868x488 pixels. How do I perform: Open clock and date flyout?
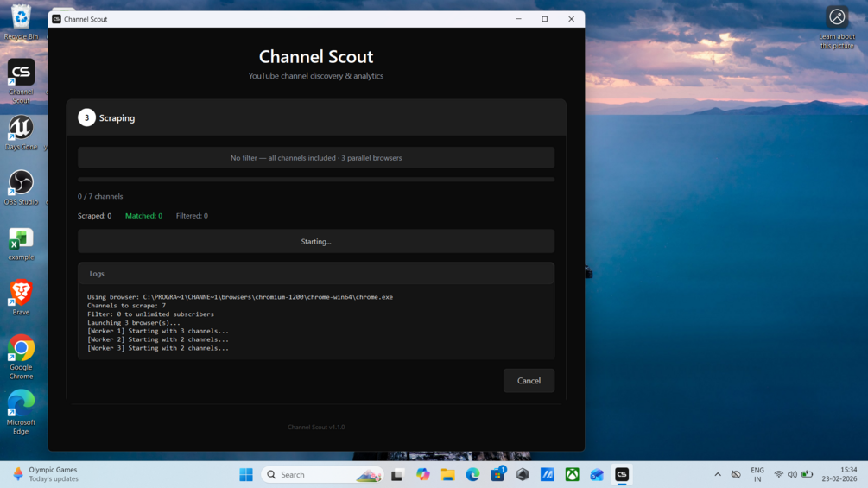coord(839,475)
